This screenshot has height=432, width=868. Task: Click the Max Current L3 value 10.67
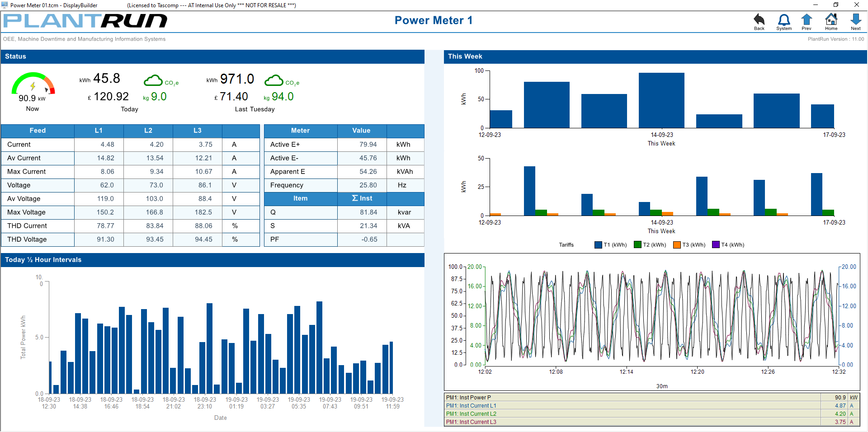[203, 172]
